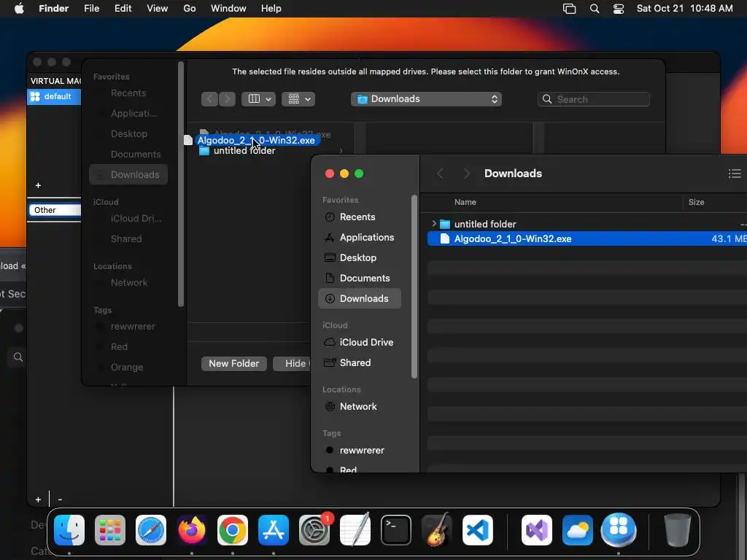
Task: Select default virtual machine
Action: (x=54, y=97)
